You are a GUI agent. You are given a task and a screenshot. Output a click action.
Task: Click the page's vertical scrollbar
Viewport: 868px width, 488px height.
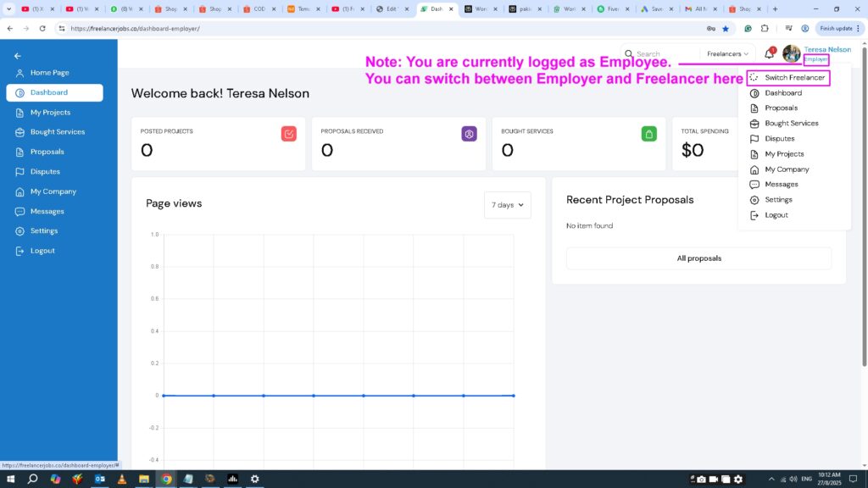click(x=864, y=212)
